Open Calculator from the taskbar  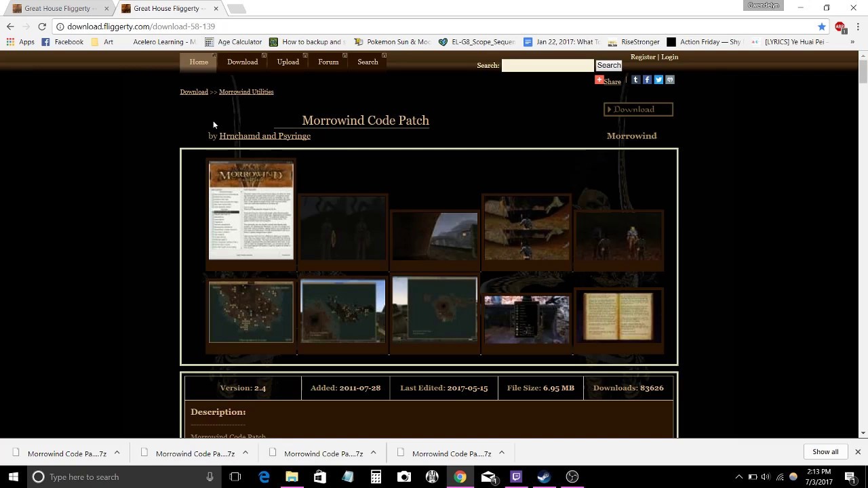376,477
